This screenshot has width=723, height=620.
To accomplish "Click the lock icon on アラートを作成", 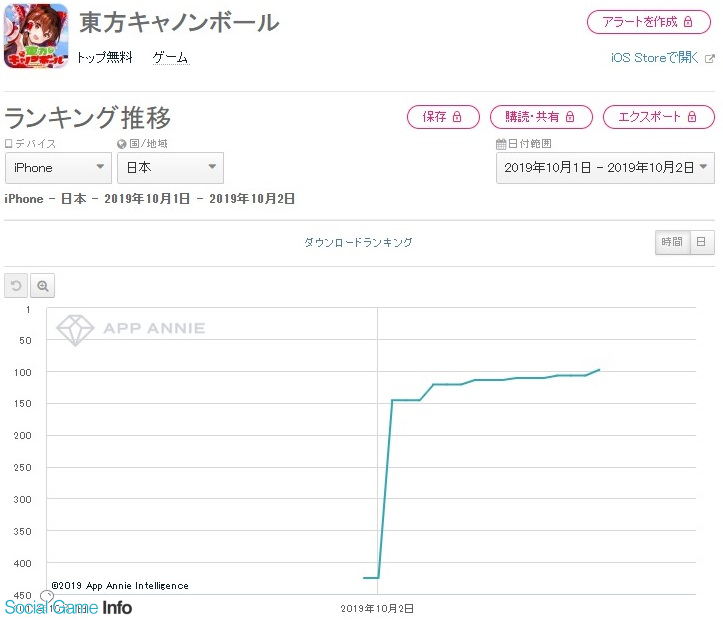I will [688, 22].
